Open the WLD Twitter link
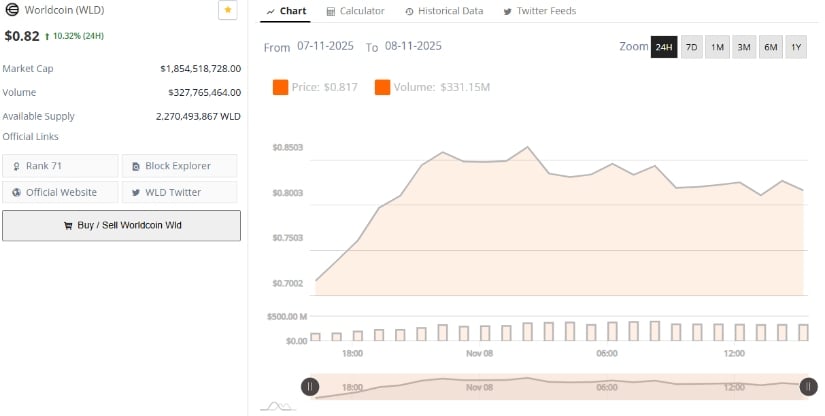 click(x=179, y=192)
